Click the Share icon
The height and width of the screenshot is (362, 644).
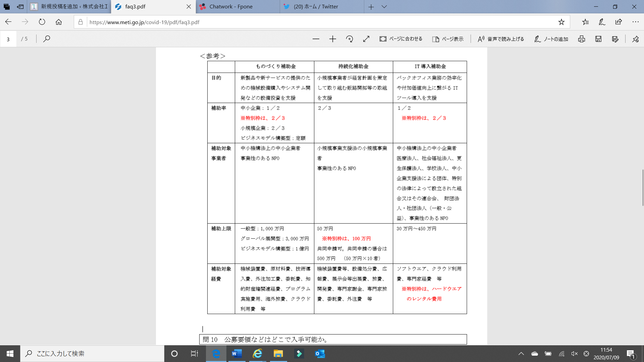(619, 22)
